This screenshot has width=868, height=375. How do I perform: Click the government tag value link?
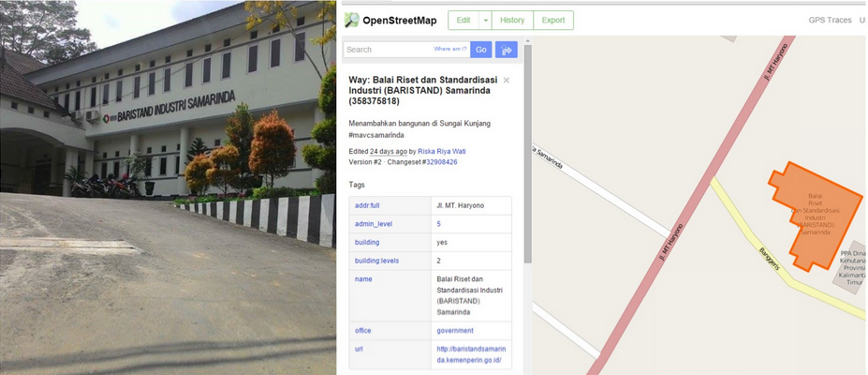(x=455, y=331)
